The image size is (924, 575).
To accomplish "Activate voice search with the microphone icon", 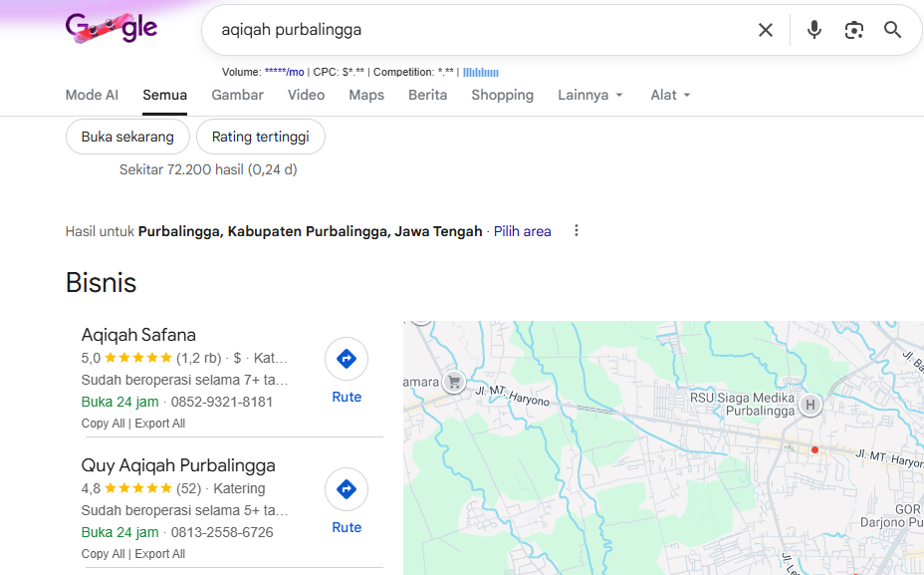I will [813, 30].
